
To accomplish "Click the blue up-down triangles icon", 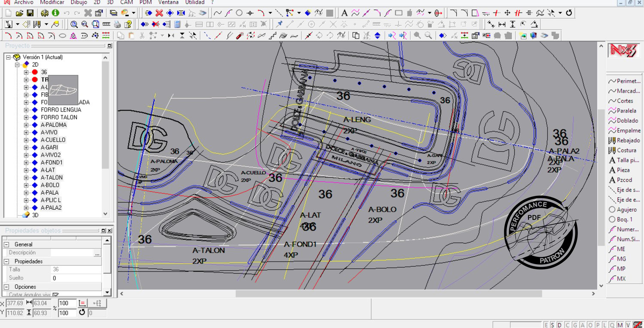I will tap(377, 36).
